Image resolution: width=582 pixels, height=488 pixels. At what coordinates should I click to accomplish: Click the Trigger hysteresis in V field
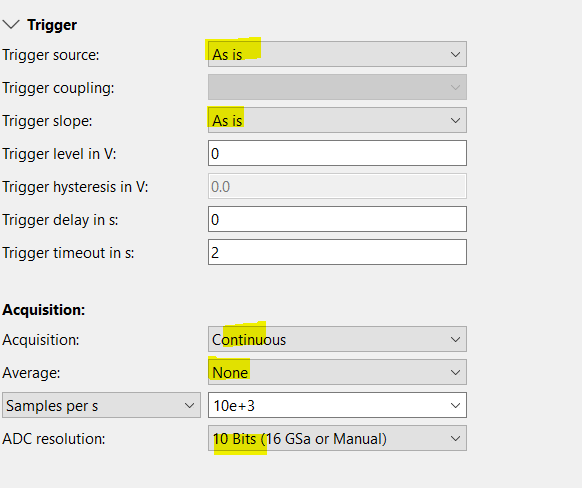(337, 186)
